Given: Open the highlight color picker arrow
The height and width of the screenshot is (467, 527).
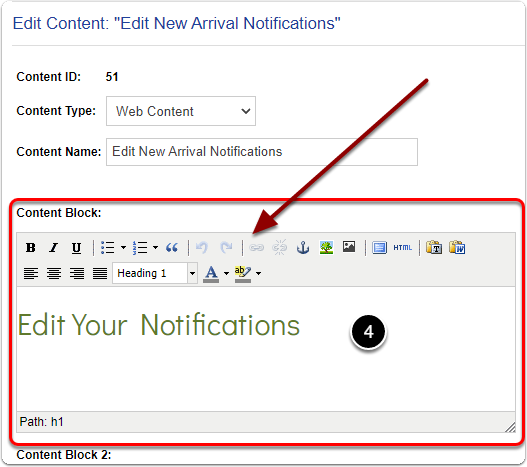Looking at the screenshot, I should pos(258,273).
